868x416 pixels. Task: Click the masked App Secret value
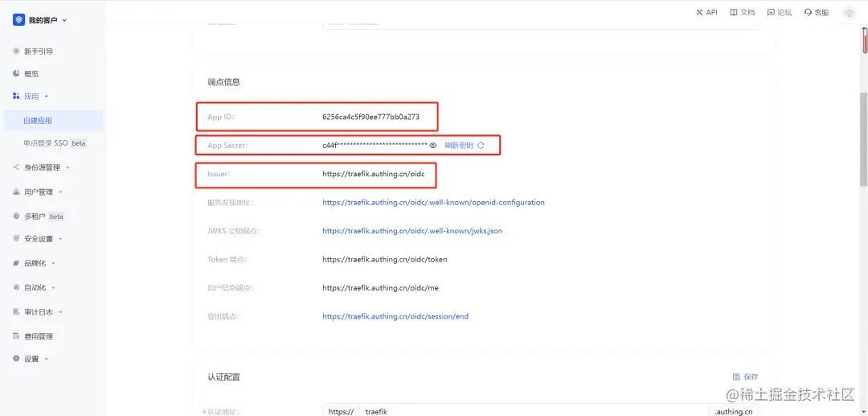375,145
